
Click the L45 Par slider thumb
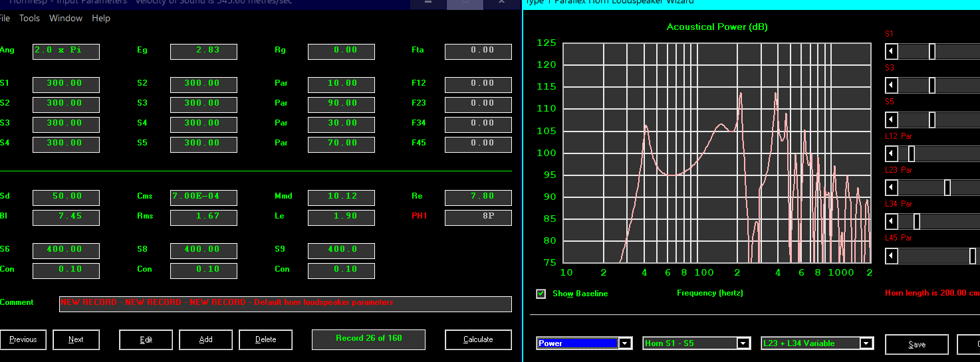coord(973,256)
